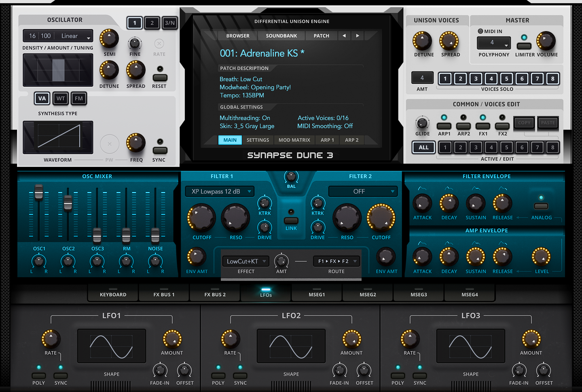Toggle the ARP1 switch
Viewport: 582px width, 392px height.
click(x=444, y=126)
